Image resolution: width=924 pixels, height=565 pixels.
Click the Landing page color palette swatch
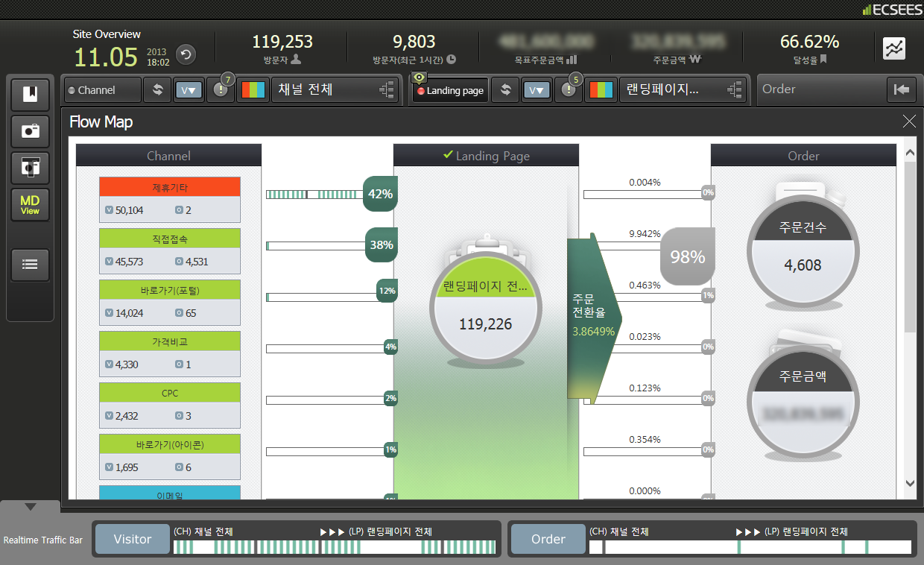pyautogui.click(x=601, y=90)
